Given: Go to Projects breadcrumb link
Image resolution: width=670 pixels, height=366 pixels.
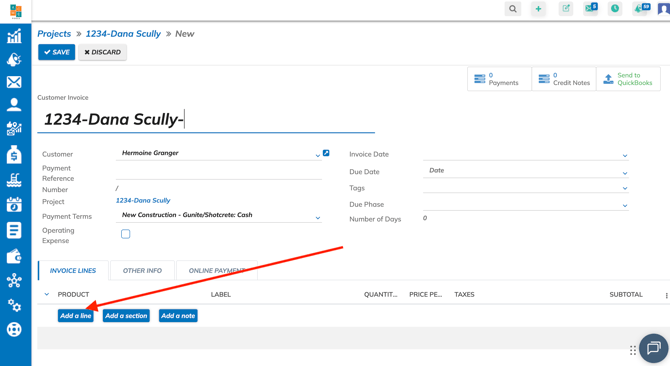Looking at the screenshot, I should [x=54, y=34].
